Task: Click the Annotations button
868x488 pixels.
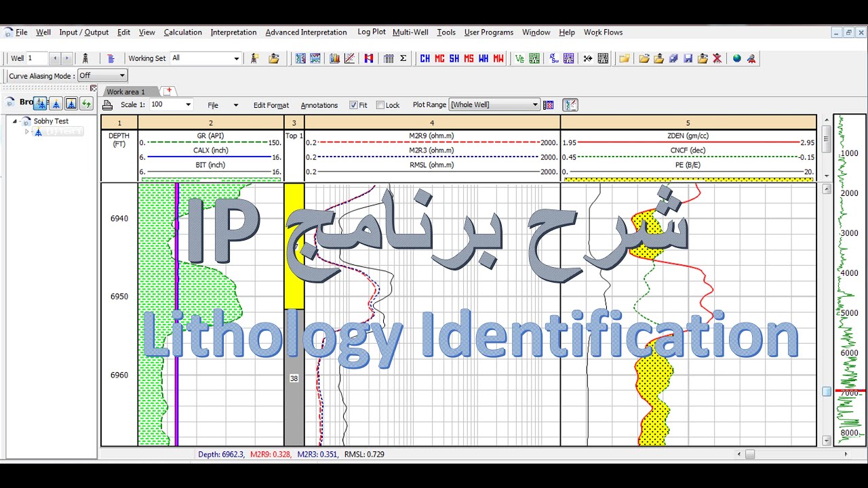Action: coord(319,105)
